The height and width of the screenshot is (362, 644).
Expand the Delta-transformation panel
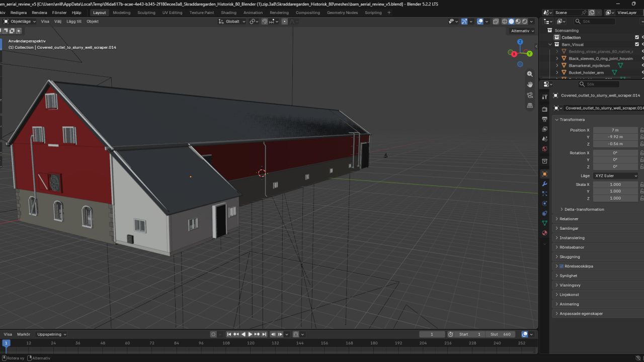(x=581, y=209)
